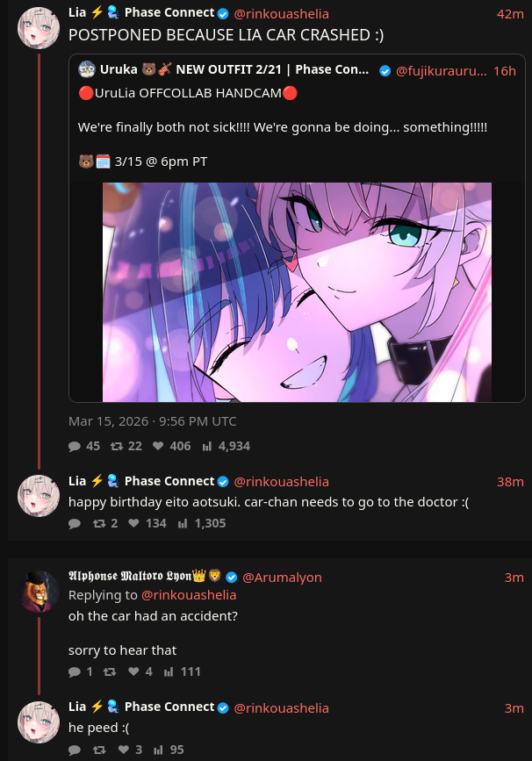532x761 pixels.
Task: Like the "he peed :(" reply
Action: coord(123,750)
